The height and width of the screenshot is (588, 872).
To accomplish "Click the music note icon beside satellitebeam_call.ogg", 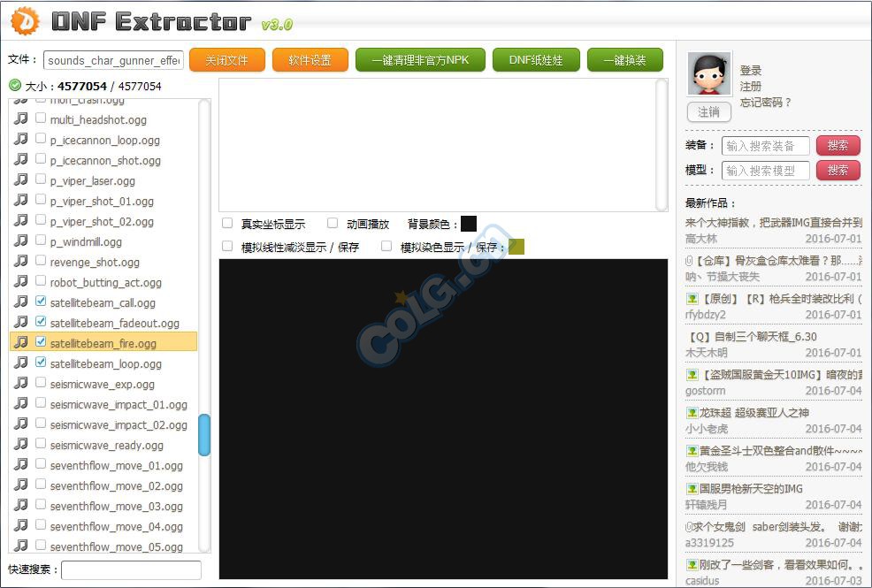I will (21, 302).
